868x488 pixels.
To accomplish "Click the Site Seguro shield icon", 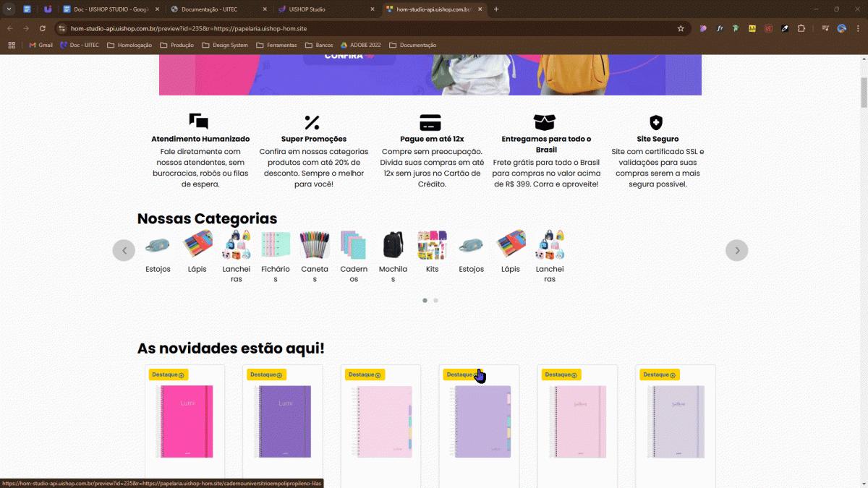I will click(656, 122).
